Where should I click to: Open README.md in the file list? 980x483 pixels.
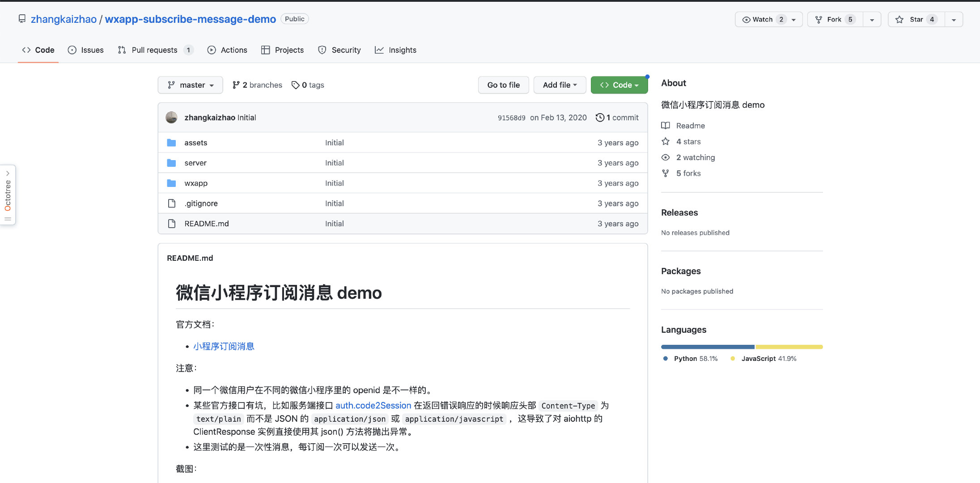(x=207, y=224)
